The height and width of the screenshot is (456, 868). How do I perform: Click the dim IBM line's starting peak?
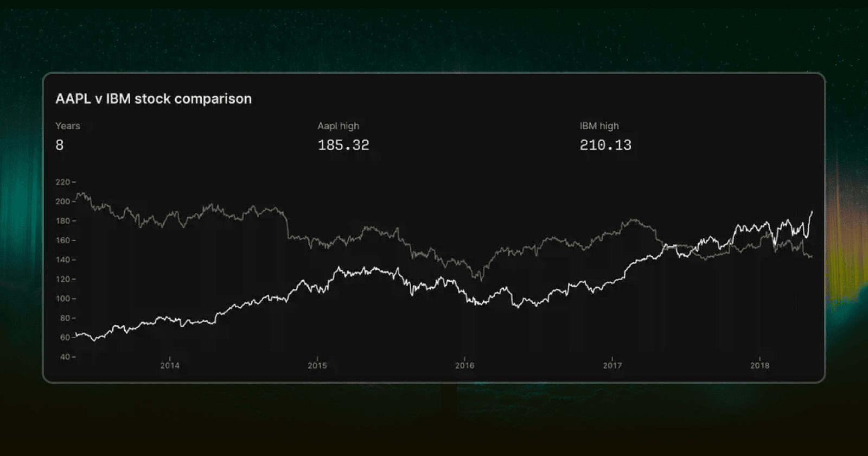click(81, 193)
